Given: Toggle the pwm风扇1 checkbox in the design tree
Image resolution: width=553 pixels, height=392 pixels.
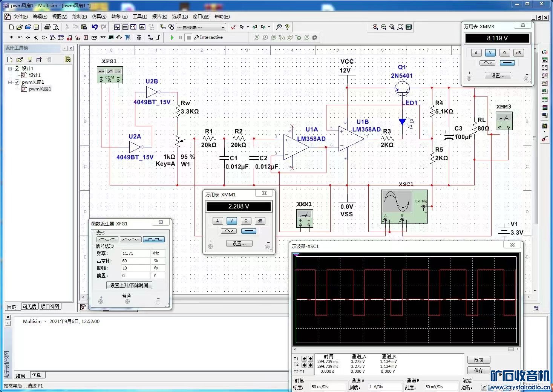Looking at the screenshot, I should 17,82.
